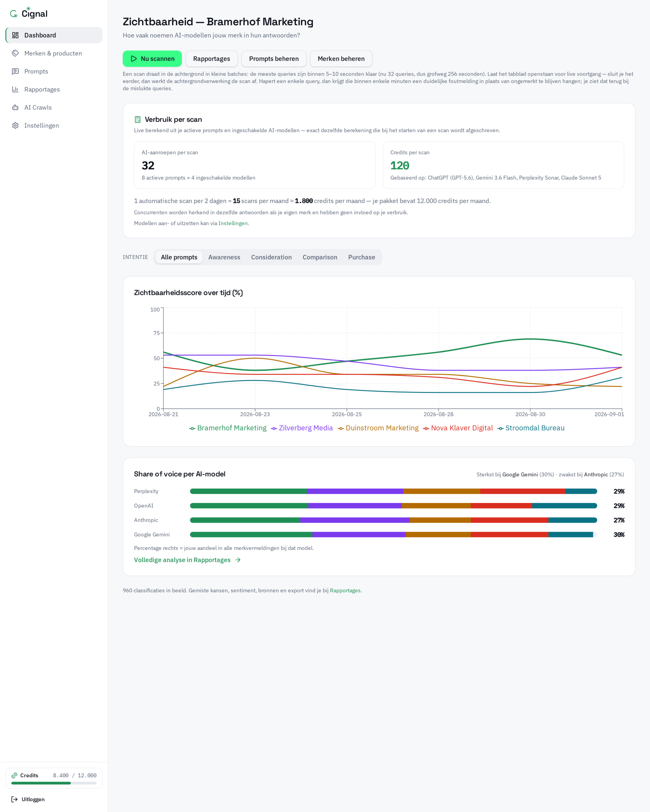
Task: Click the arrow icon after Volledige analyse in Rapportages
Action: tap(238, 560)
